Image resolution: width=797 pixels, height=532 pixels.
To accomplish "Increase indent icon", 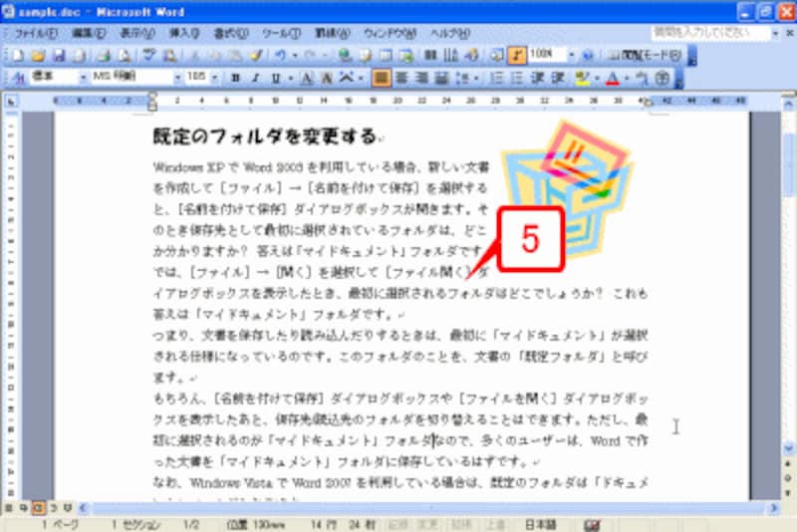I will pyautogui.click(x=558, y=78).
